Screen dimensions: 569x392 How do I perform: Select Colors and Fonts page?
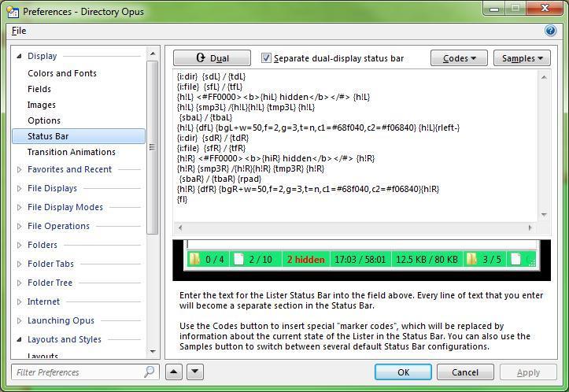(62, 73)
